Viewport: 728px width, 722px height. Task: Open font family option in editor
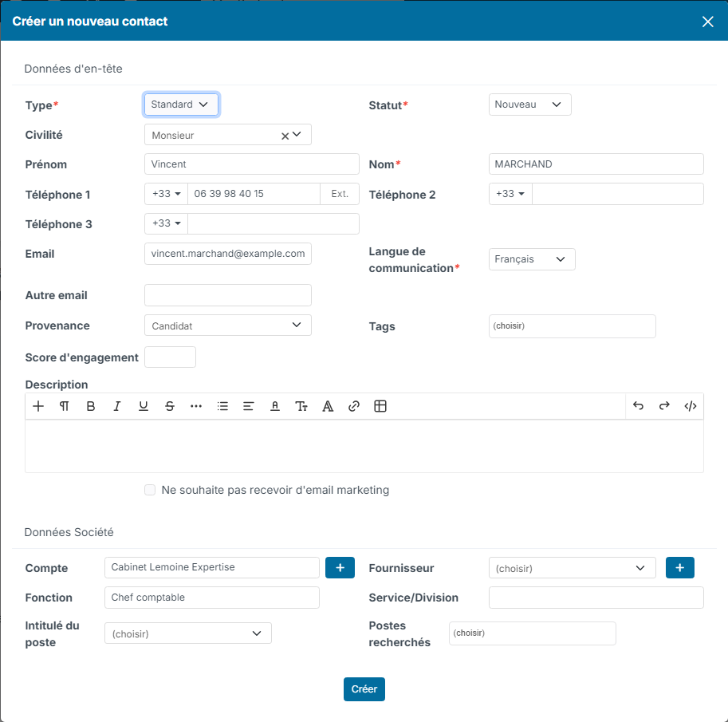[328, 407]
